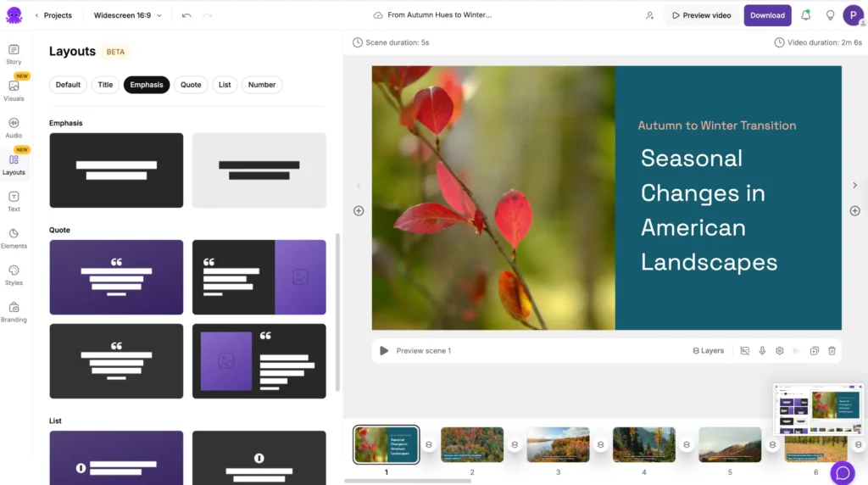
Task: Expand the Widescreen 16:9 dropdown
Action: pyautogui.click(x=127, y=15)
